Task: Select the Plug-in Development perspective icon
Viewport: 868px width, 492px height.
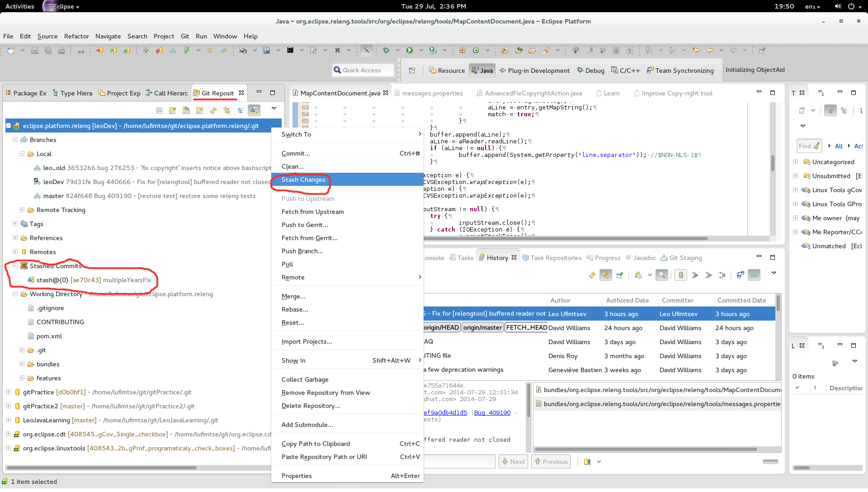Action: [x=503, y=70]
